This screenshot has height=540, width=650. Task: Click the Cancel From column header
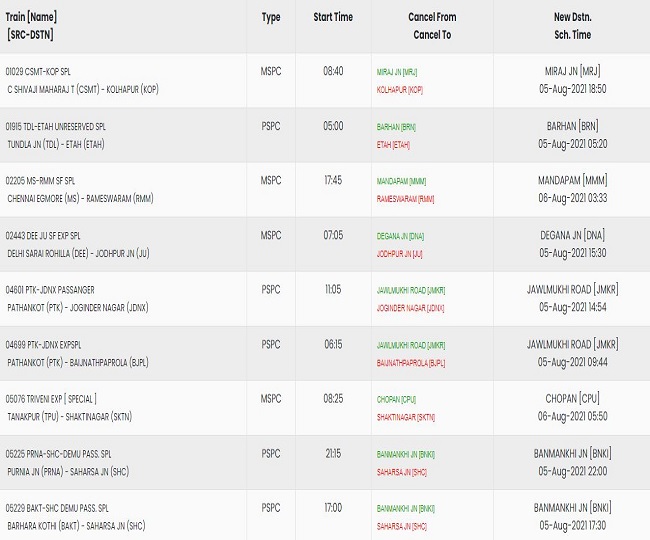point(432,17)
